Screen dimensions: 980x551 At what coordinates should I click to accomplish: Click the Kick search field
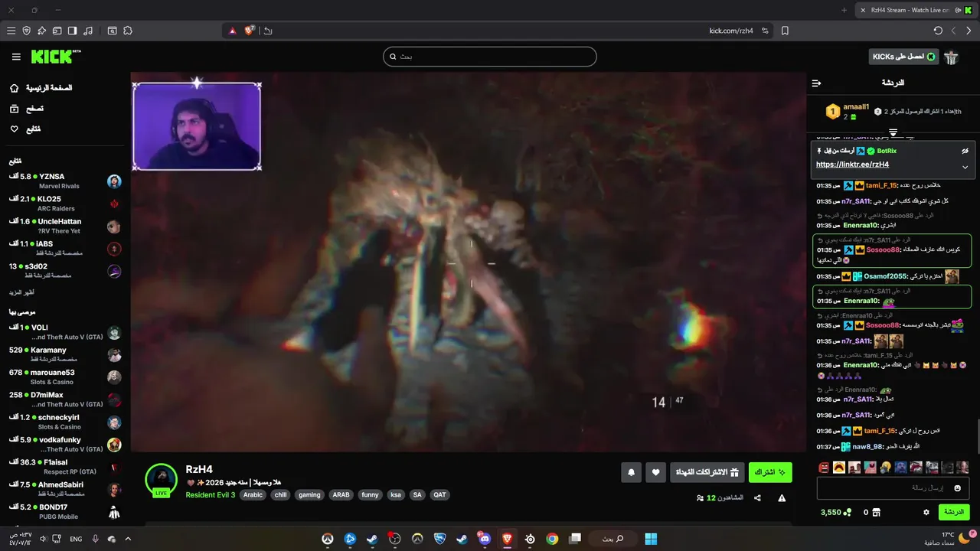(490, 57)
